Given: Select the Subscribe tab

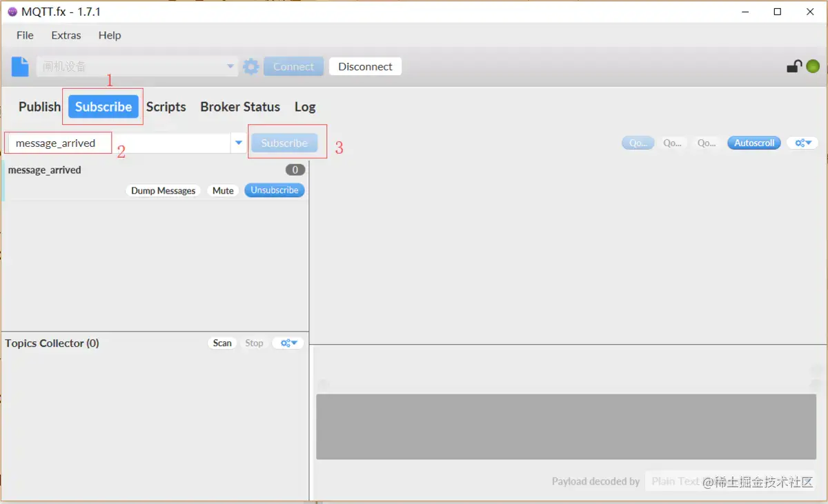Looking at the screenshot, I should point(103,107).
